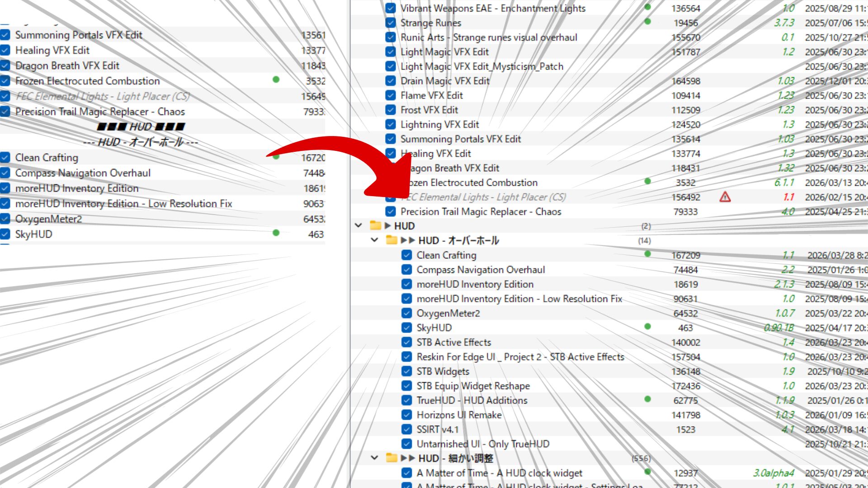Image resolution: width=868 pixels, height=488 pixels.
Task: Click the HUD - オーバーホール folder icon
Action: pos(392,240)
